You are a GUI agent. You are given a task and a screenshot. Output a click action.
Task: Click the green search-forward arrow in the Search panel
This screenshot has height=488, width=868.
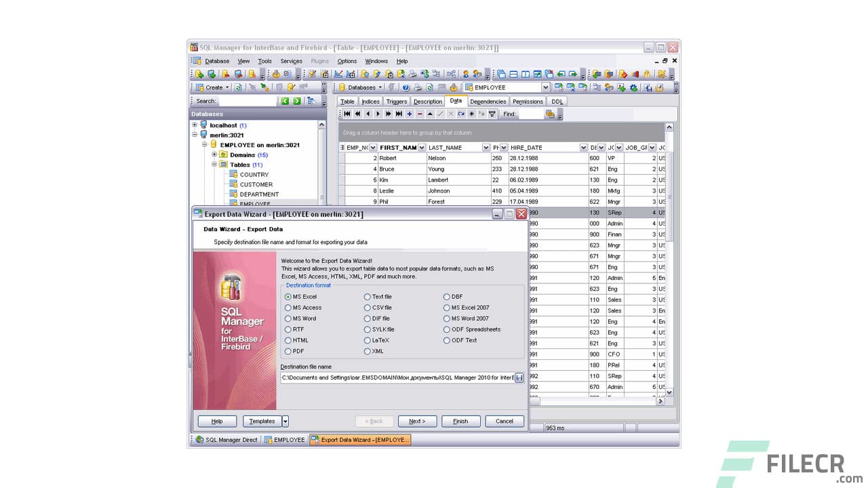pyautogui.click(x=296, y=100)
